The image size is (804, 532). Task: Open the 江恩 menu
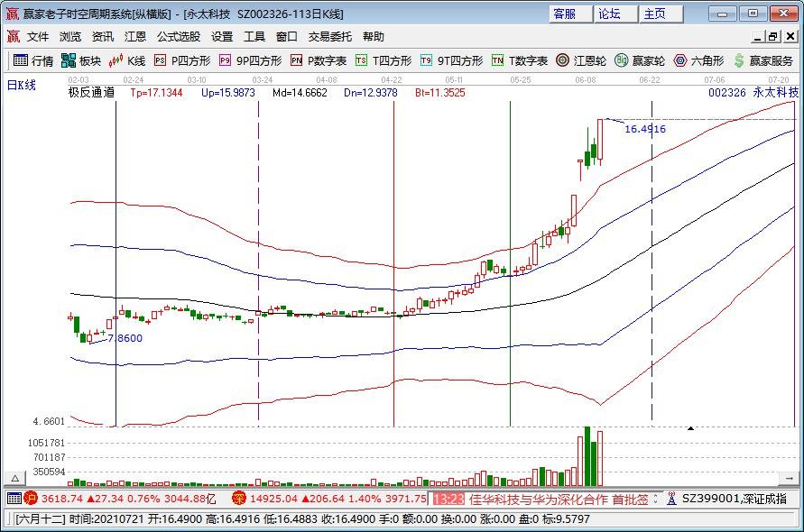(x=134, y=36)
